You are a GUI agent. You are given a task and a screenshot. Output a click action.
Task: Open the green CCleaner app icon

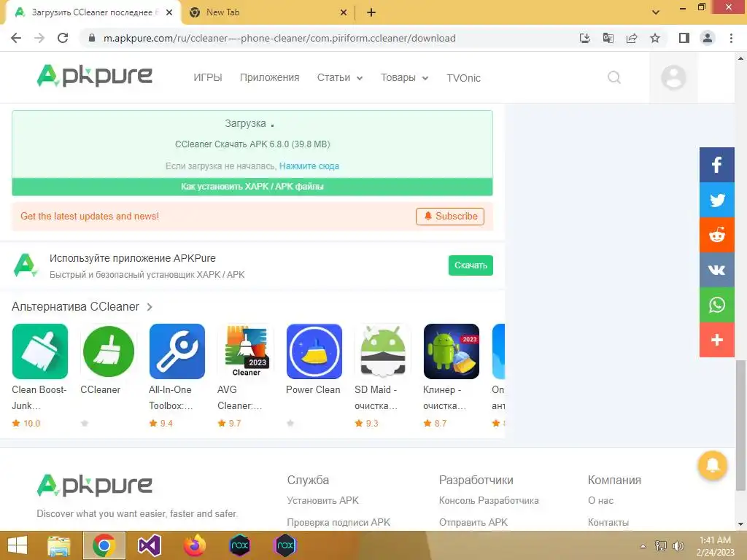[x=109, y=351]
